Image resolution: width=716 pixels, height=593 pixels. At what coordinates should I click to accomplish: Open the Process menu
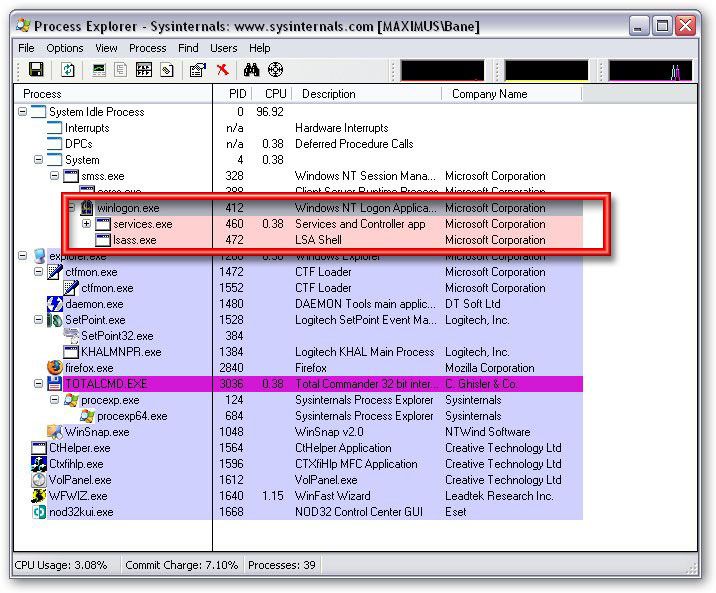coord(147,48)
